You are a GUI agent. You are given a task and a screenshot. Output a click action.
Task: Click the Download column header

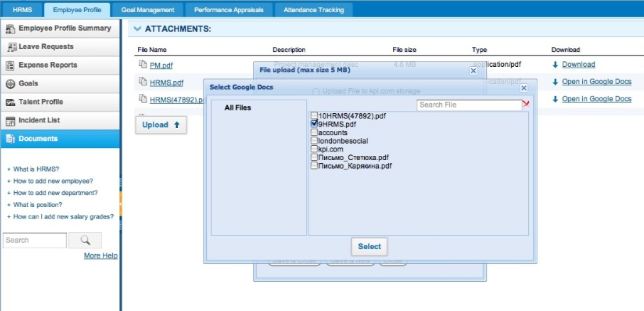(x=566, y=50)
